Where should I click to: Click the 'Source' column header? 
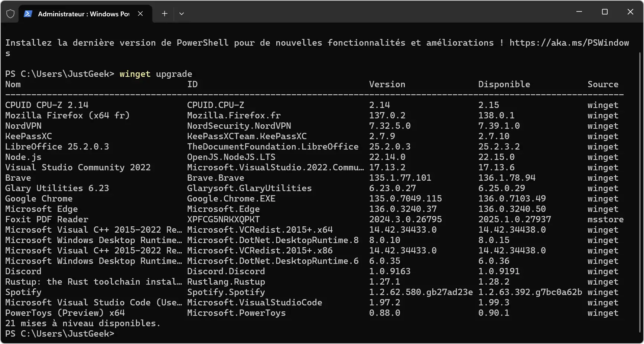click(603, 84)
